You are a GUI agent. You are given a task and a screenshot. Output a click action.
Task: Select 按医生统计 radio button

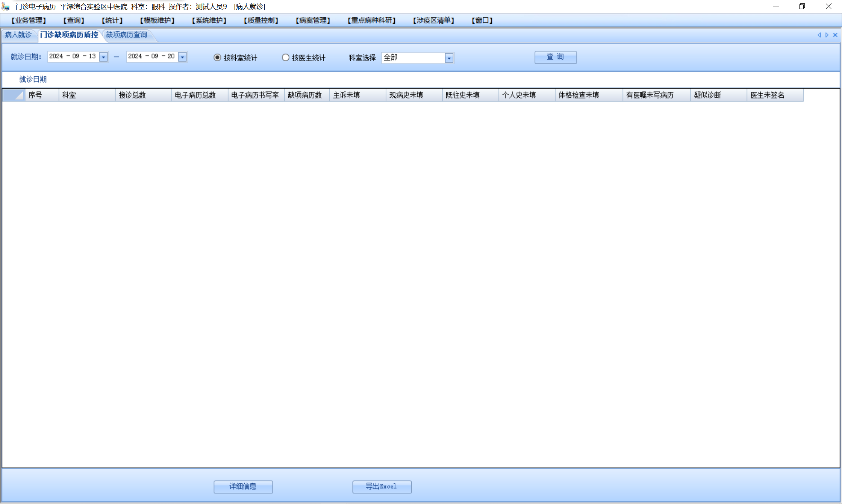point(286,58)
